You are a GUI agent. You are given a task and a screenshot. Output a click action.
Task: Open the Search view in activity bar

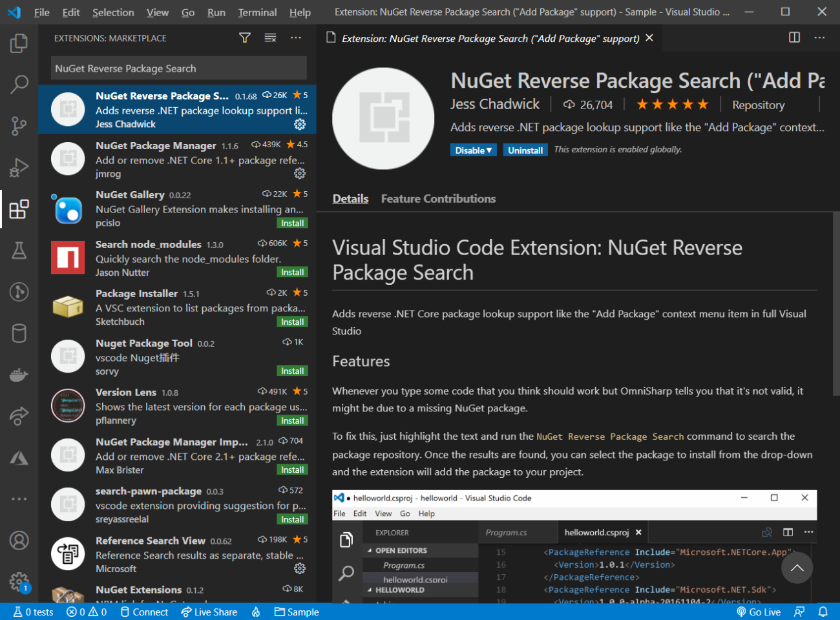pyautogui.click(x=19, y=84)
